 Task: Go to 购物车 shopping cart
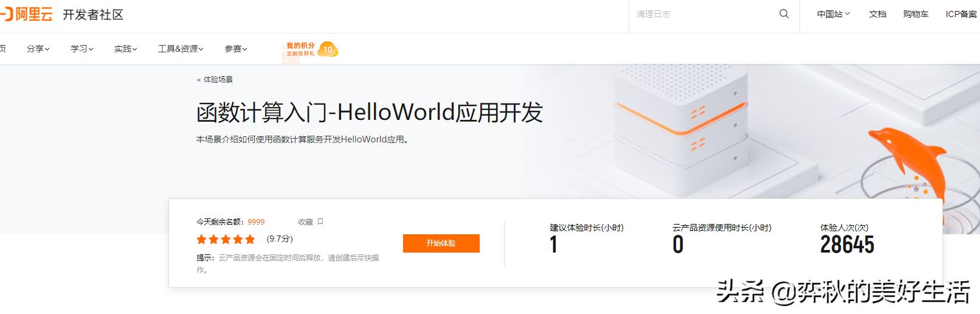(x=916, y=14)
